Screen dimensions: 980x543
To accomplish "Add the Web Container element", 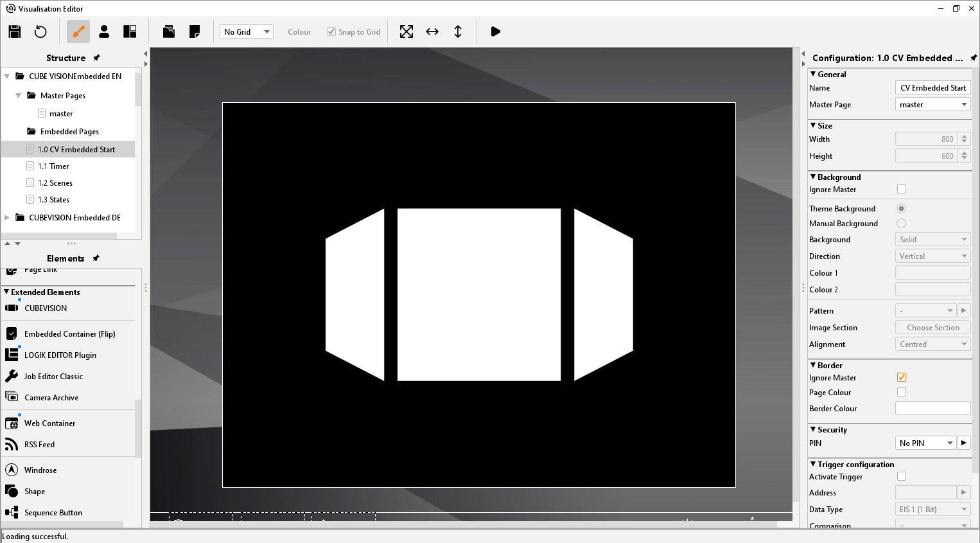I will (x=49, y=423).
